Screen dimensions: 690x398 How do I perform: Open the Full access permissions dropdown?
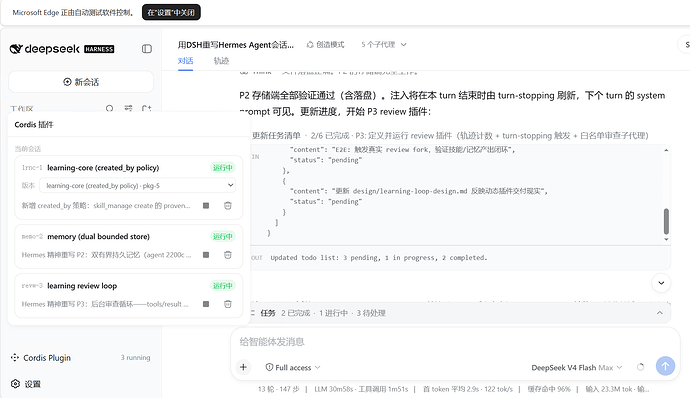[293, 367]
